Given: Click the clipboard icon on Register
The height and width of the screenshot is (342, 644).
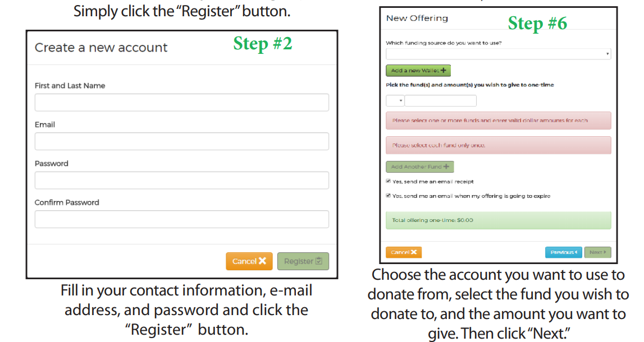Looking at the screenshot, I should [x=319, y=261].
